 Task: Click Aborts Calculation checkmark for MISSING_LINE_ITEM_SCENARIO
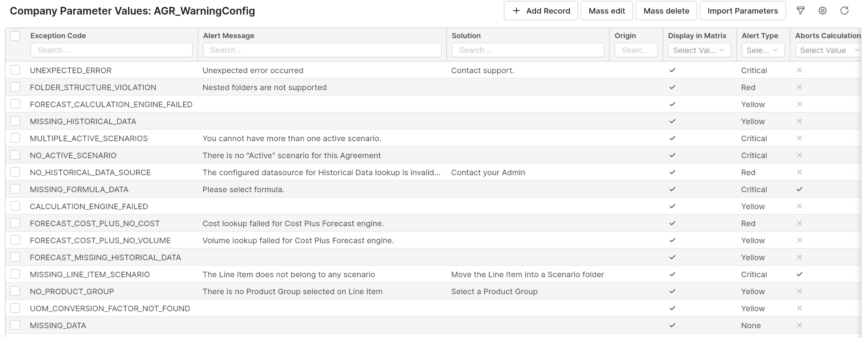coord(799,274)
